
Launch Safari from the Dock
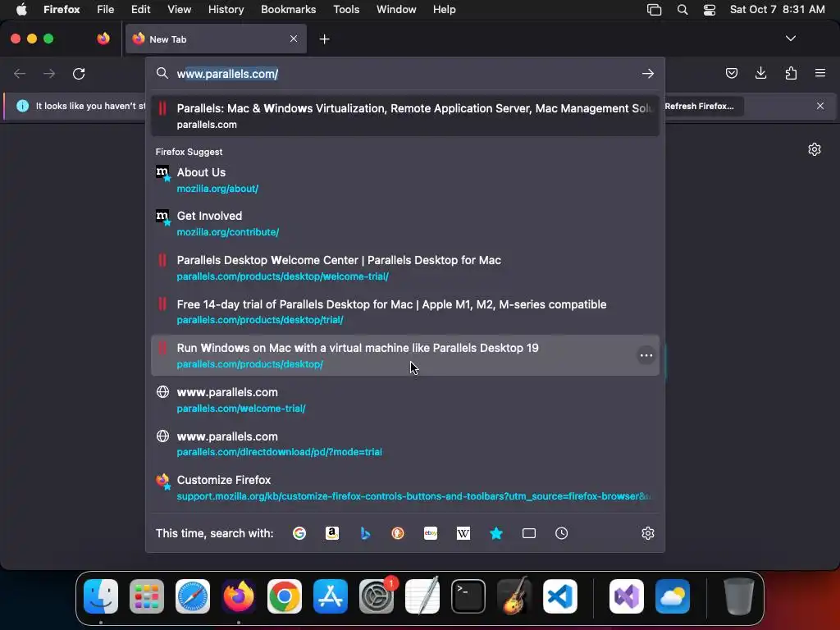pos(193,596)
